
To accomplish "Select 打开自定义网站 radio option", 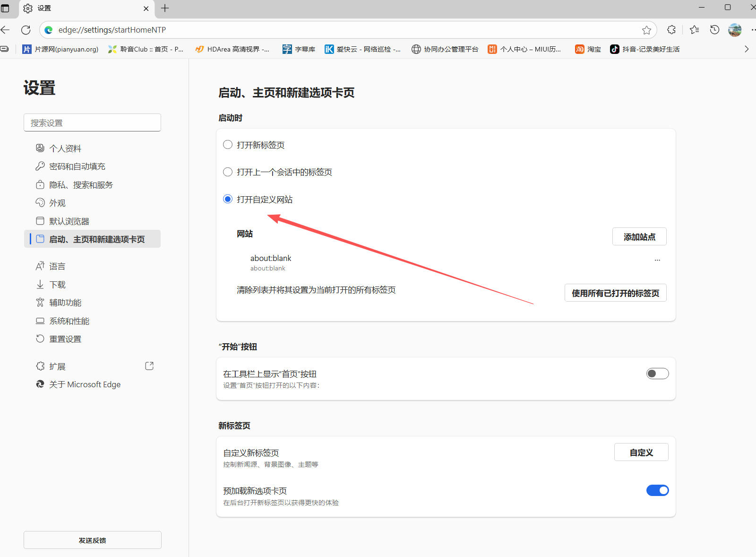I will coord(228,199).
